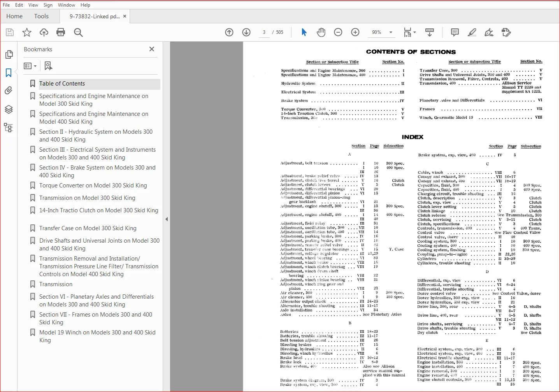Toggle the Bookmarks sidebar icon
Image resolution: width=560 pixels, height=392 pixels.
(9, 73)
